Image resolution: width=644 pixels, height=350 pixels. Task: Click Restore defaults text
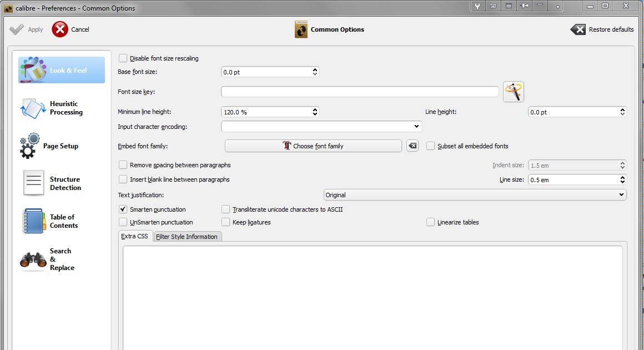pyautogui.click(x=611, y=29)
